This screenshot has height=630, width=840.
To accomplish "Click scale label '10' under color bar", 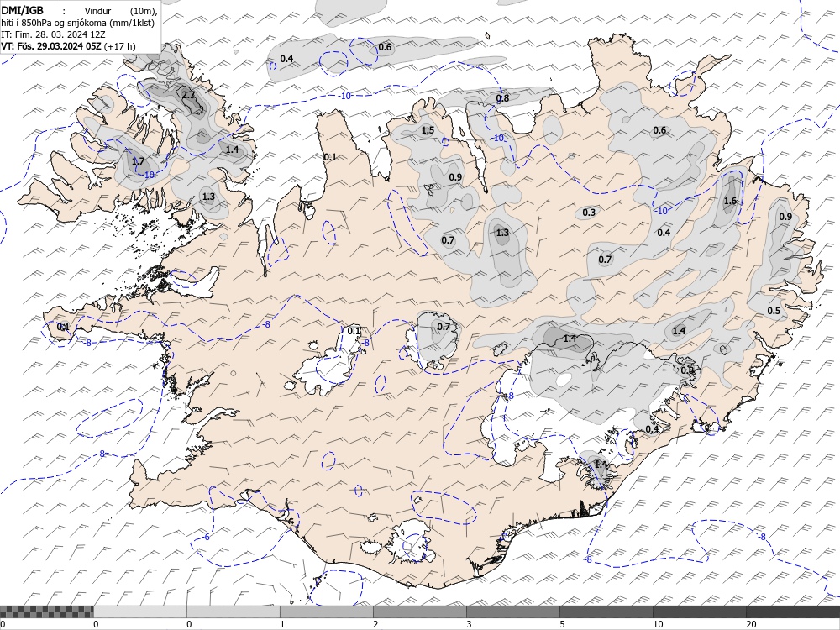I will pos(658,624).
